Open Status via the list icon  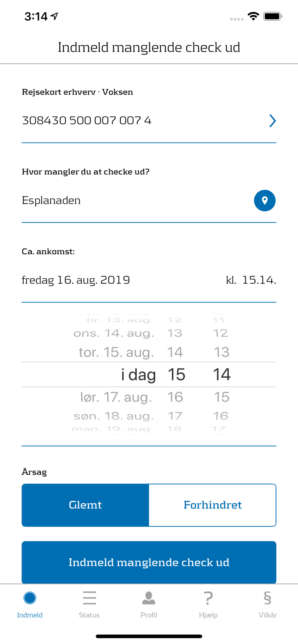click(89, 597)
